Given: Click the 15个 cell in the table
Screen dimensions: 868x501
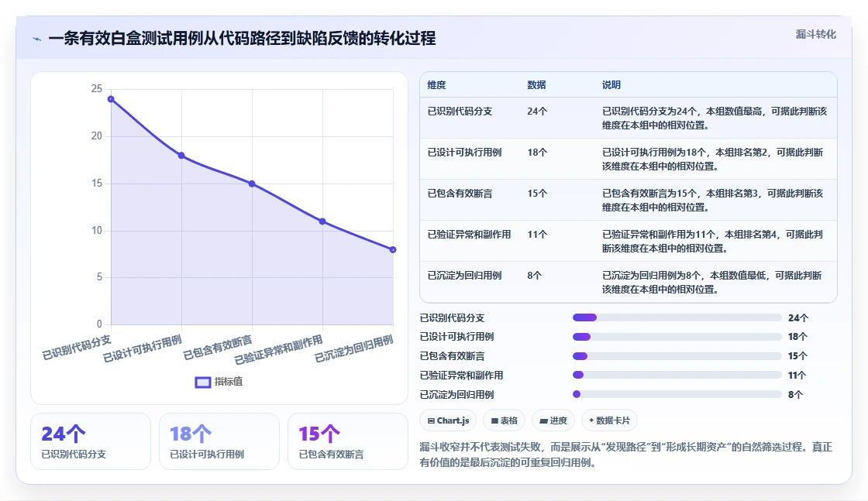Looking at the screenshot, I should 537,194.
